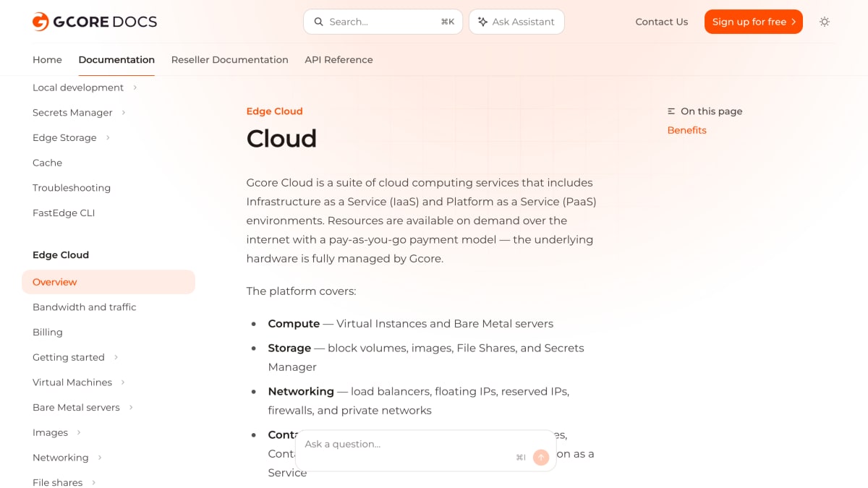Image resolution: width=868 pixels, height=488 pixels.
Task: Expand Secrets Manager chevron
Action: coord(124,113)
